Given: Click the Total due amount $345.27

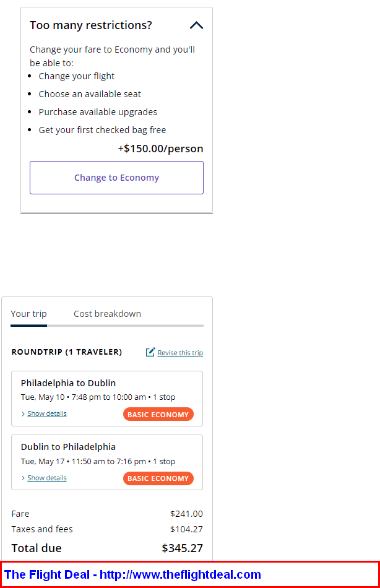Looking at the screenshot, I should [183, 548].
